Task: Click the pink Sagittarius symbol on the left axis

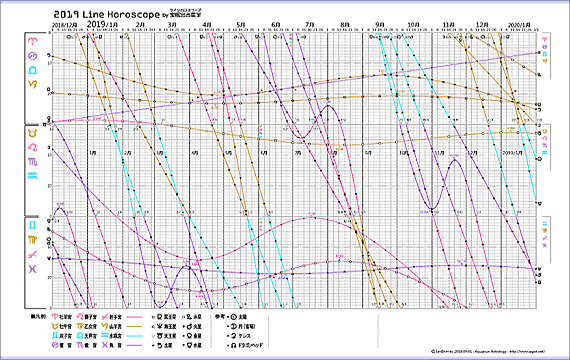Action: point(33,254)
